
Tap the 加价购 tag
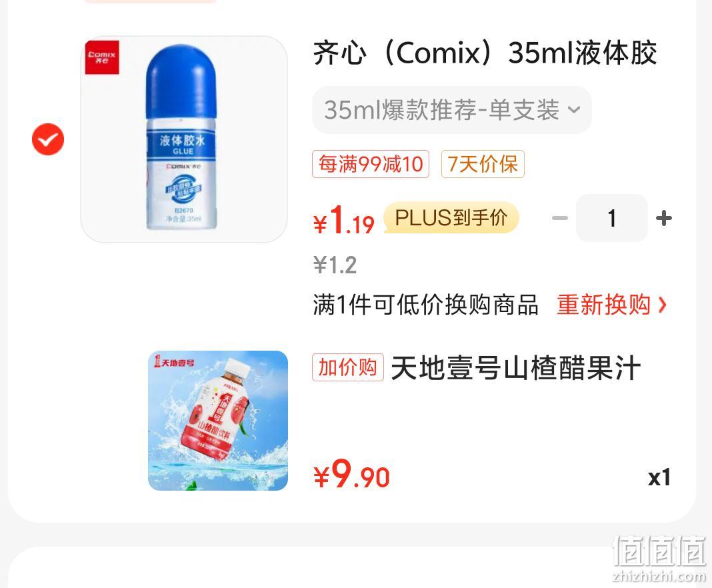(x=348, y=367)
